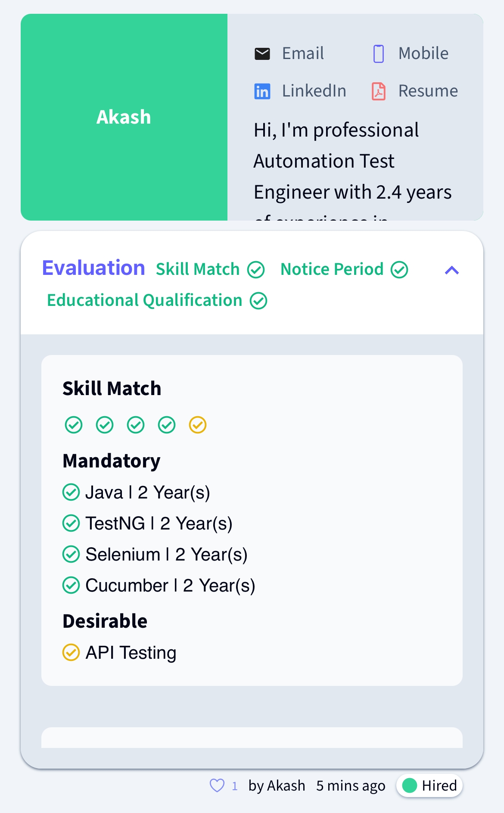Click the Email envelope icon
The image size is (504, 813).
(262, 54)
